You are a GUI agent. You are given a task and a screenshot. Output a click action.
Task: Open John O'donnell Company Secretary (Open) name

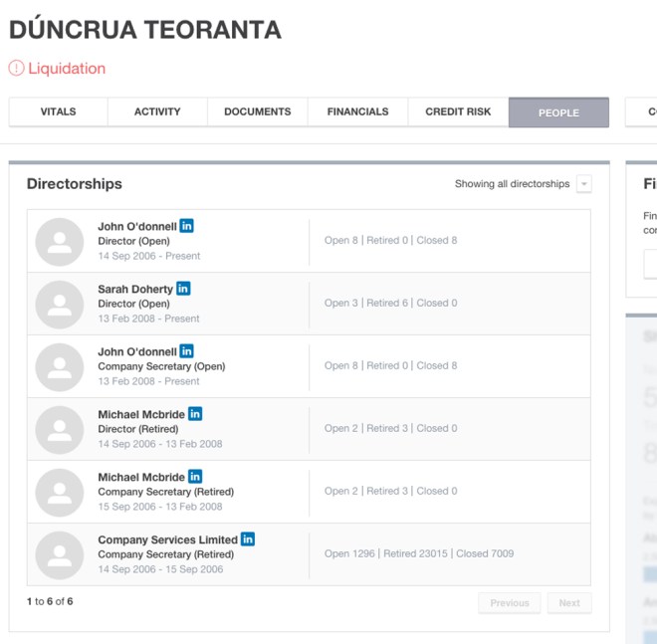137,351
